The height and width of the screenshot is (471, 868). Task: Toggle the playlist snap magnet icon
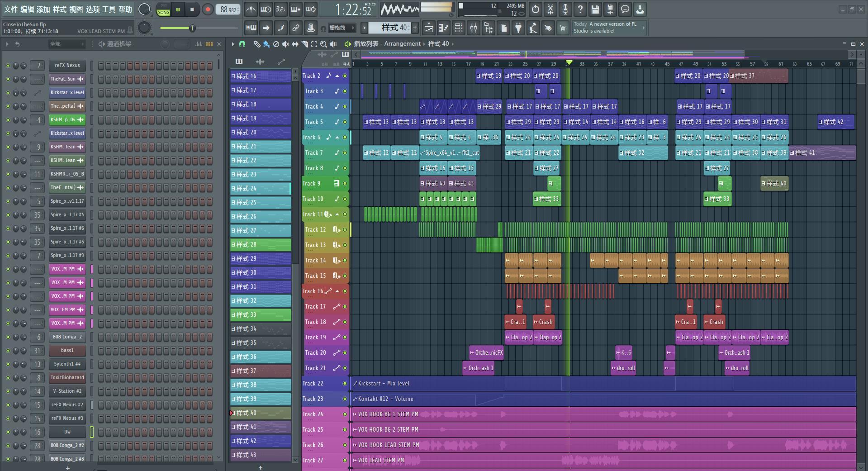pos(242,44)
